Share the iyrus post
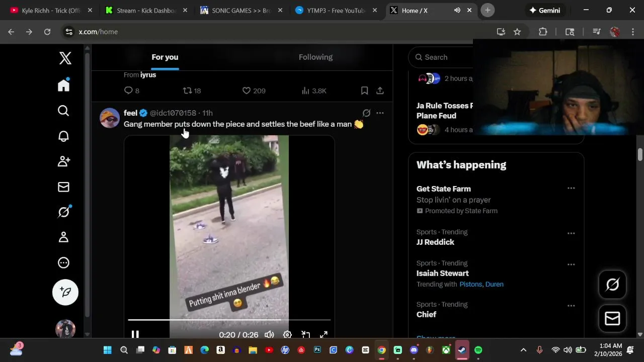Image resolution: width=644 pixels, height=362 pixels. click(x=380, y=90)
